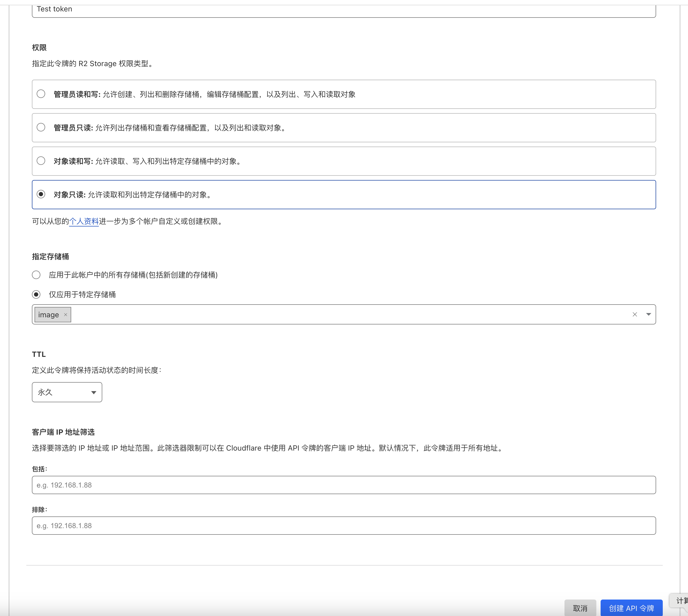Click the 客户端 IP 地址筛选 heading
688x616 pixels.
tap(63, 432)
